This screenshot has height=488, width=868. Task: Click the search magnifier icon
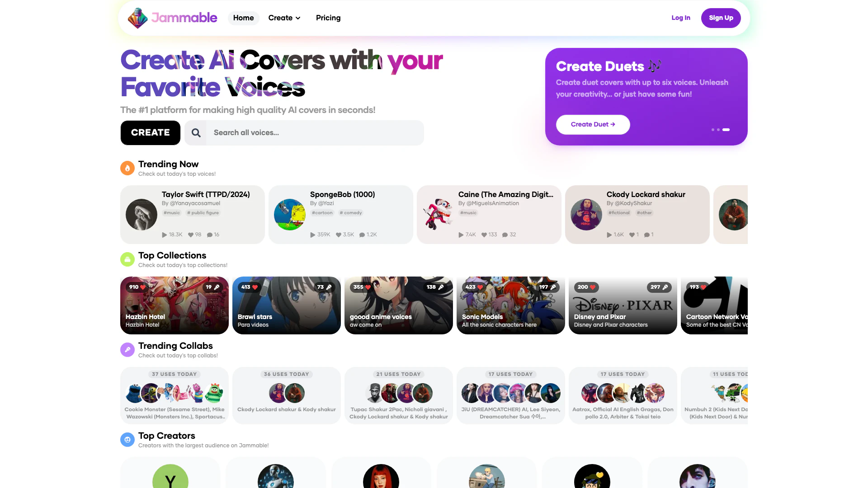(x=196, y=133)
